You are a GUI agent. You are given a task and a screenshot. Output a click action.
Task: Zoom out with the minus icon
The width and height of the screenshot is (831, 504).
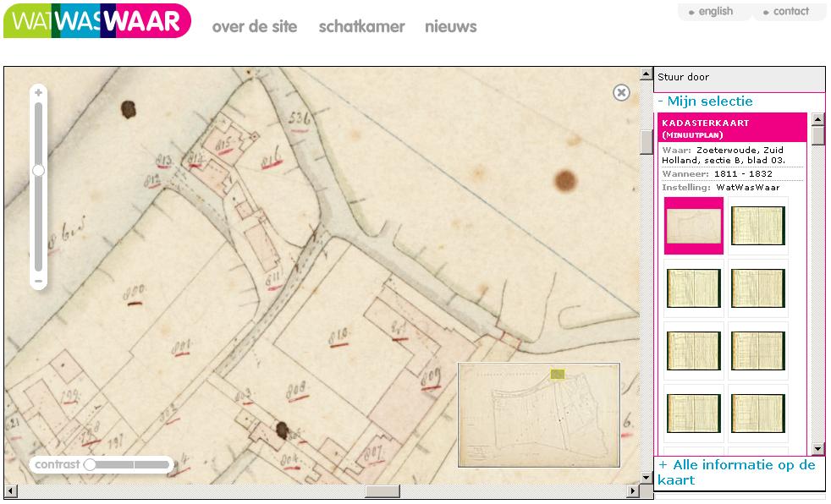(38, 281)
